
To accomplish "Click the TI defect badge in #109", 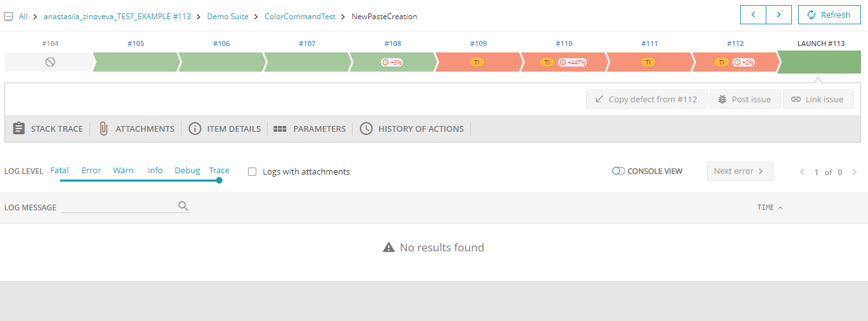I will (x=477, y=62).
